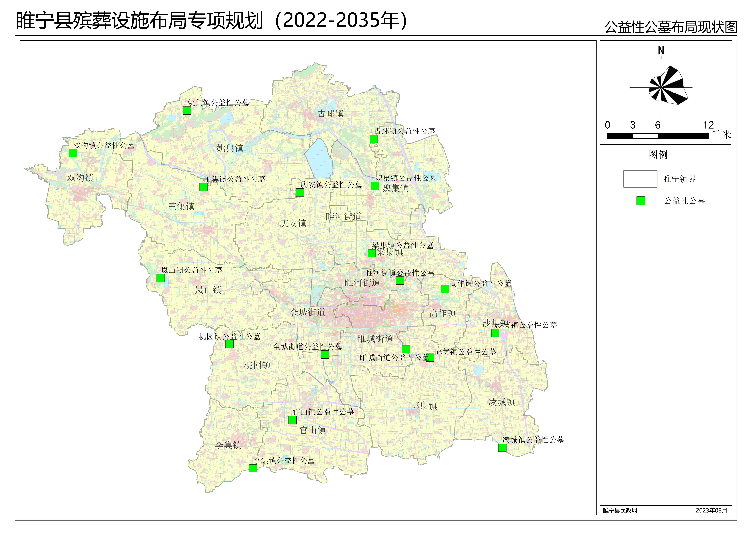Click the green marker for 庆安镇公益性公墓

click(300, 192)
